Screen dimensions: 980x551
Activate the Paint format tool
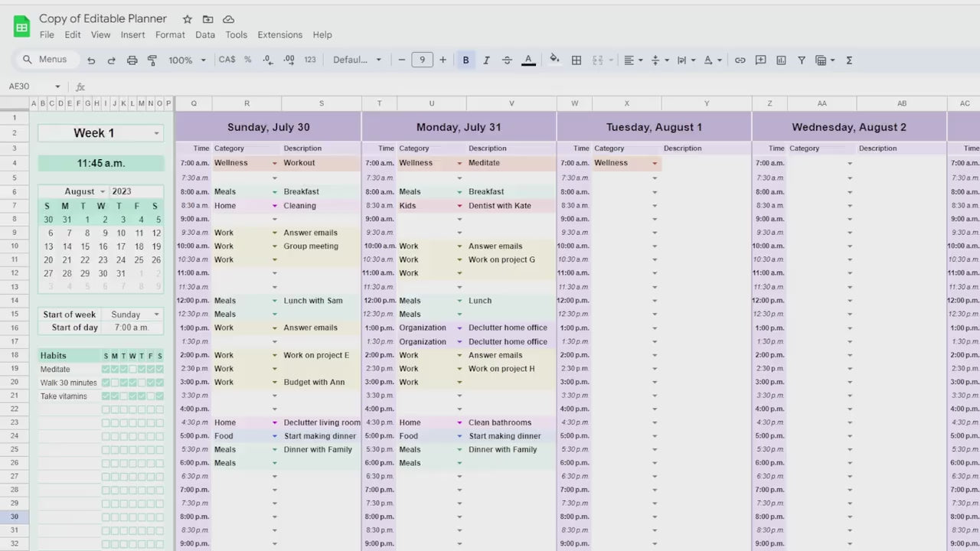(152, 60)
